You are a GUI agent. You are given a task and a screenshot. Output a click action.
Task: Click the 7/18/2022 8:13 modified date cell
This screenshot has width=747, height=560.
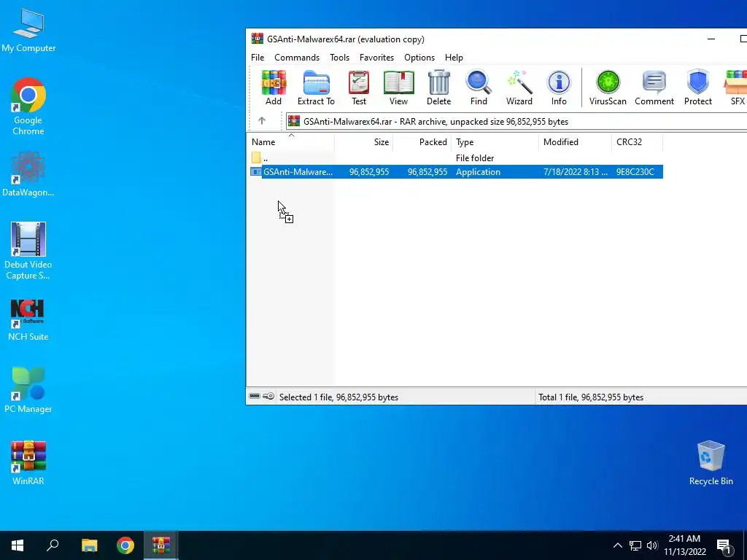576,172
